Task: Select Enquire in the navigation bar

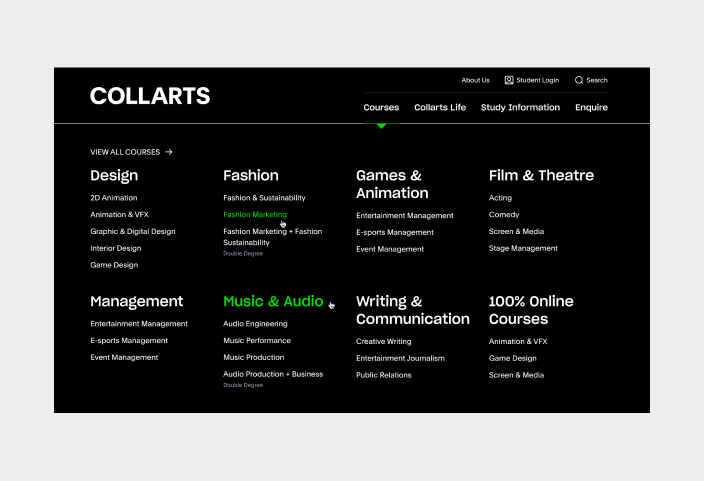Action: tap(591, 107)
